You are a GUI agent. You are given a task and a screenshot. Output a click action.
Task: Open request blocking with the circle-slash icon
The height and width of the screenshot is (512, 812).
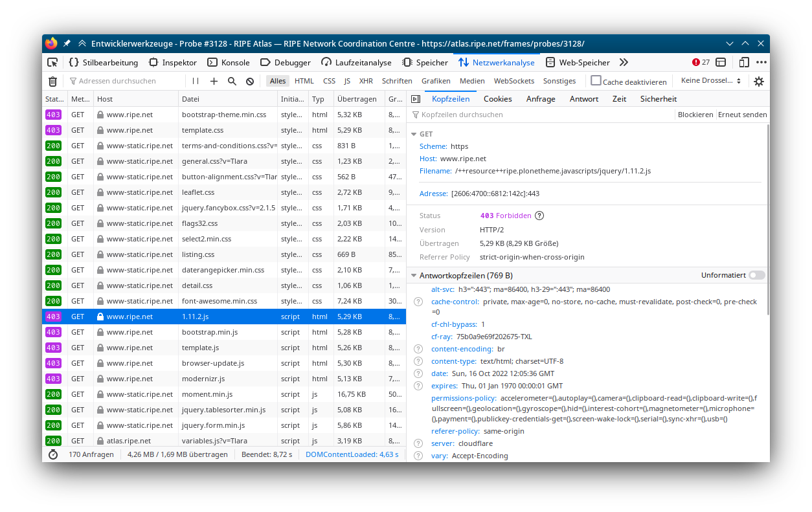(x=250, y=82)
